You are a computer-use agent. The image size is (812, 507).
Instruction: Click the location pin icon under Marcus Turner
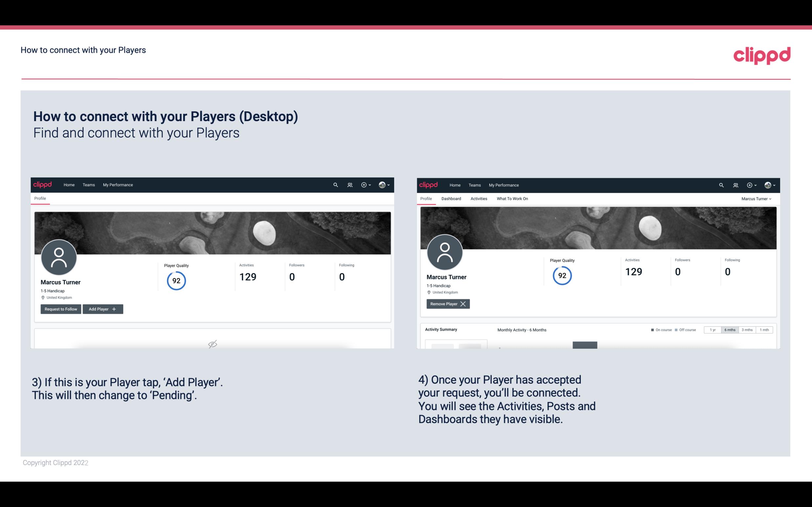[x=43, y=298]
